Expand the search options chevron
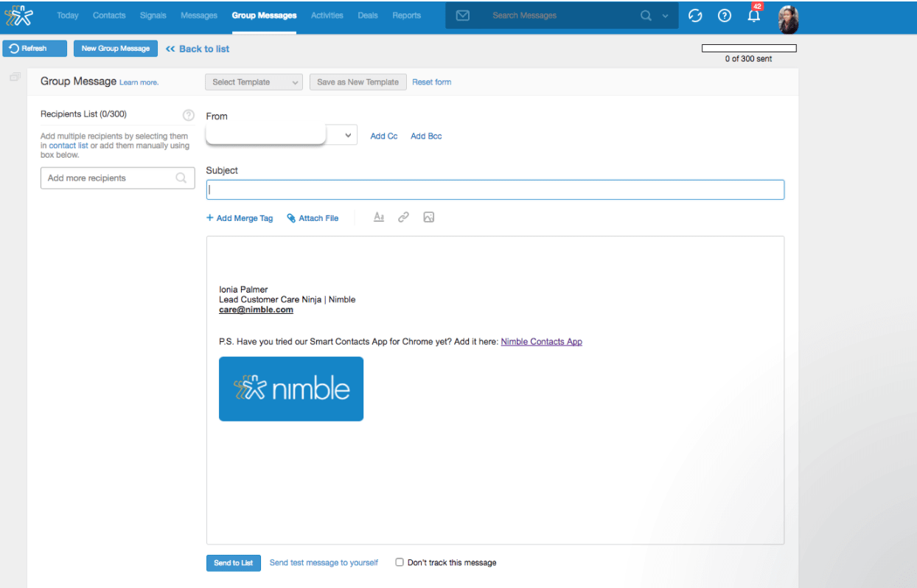 [x=665, y=15]
